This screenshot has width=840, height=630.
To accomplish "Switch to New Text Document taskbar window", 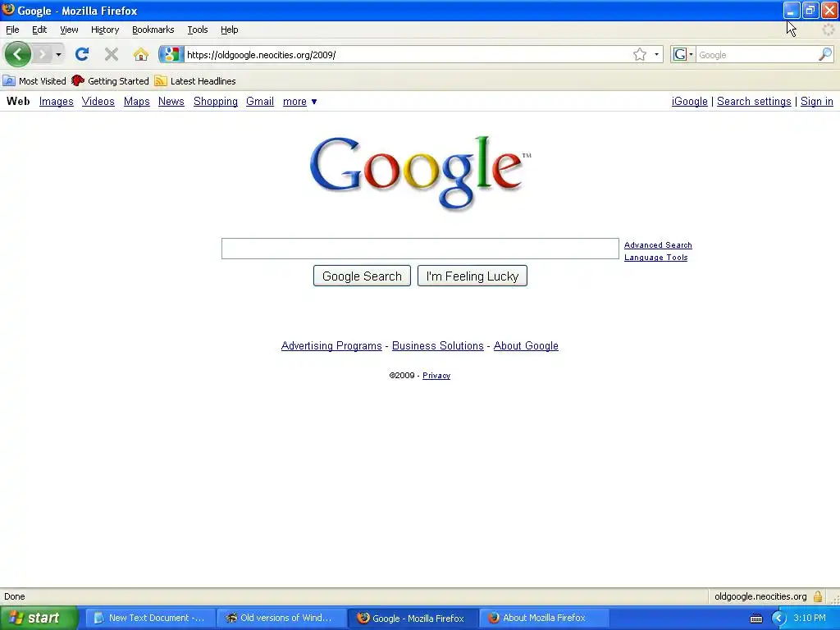I will [x=151, y=618].
